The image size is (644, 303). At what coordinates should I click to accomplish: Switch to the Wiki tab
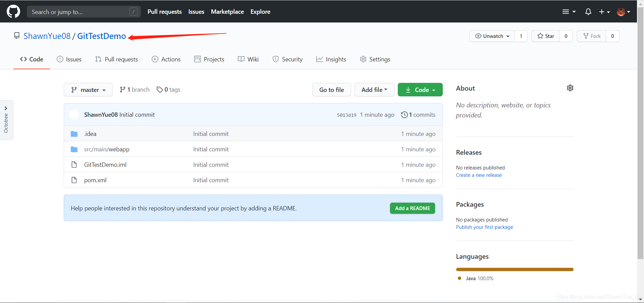point(248,59)
